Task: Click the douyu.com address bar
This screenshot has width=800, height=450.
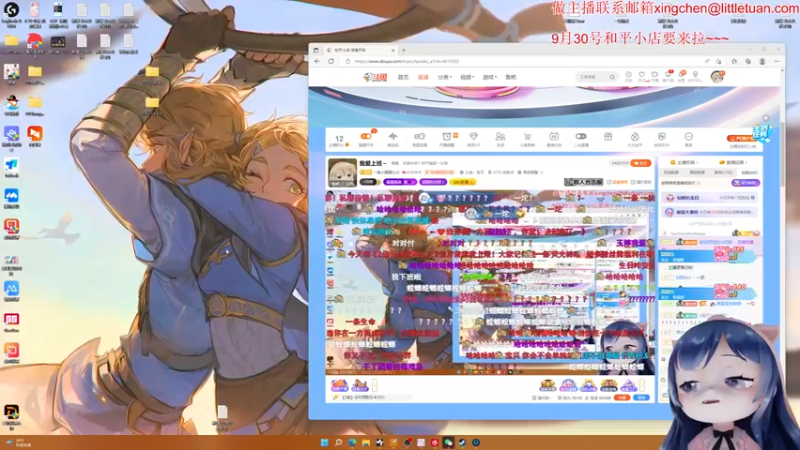Action: pyautogui.click(x=520, y=61)
